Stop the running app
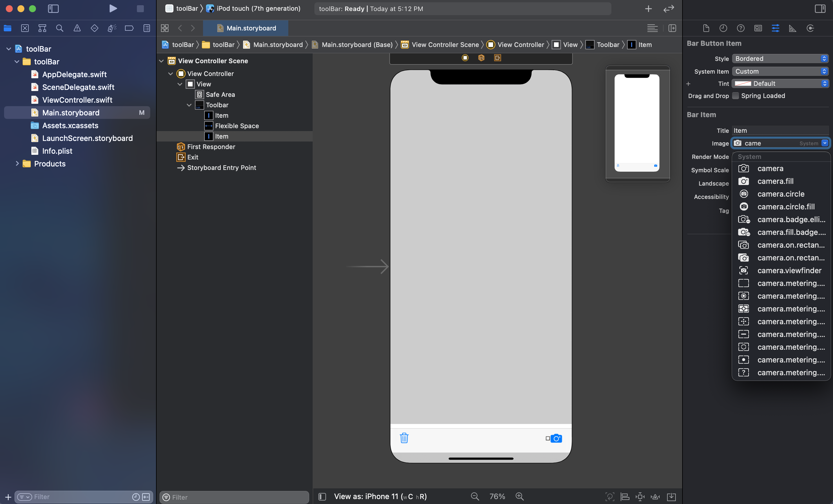This screenshot has height=504, width=833. [140, 9]
